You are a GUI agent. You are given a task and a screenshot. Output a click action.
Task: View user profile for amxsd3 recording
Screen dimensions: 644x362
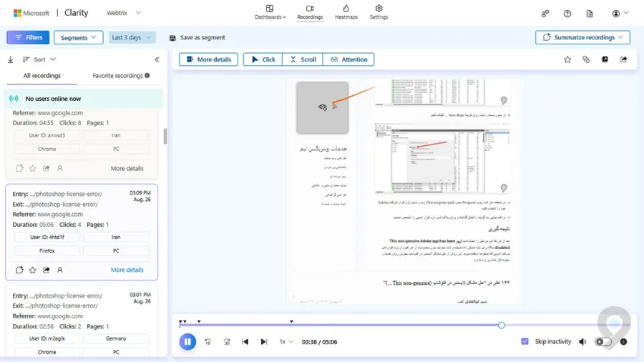pos(60,168)
